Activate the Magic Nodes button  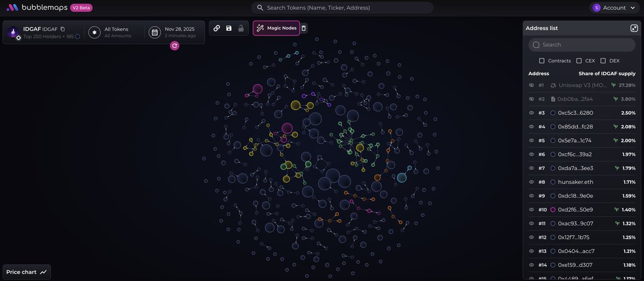(x=276, y=28)
